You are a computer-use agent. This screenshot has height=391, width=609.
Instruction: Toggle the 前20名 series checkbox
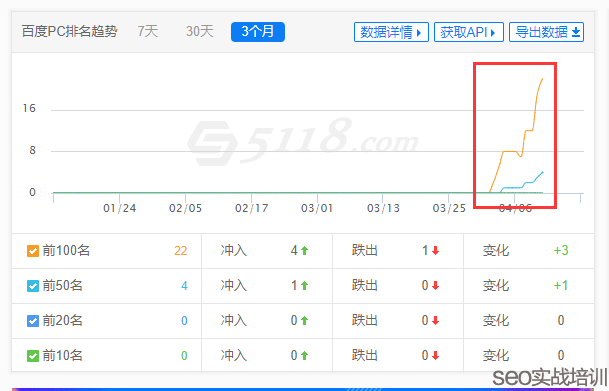click(33, 321)
